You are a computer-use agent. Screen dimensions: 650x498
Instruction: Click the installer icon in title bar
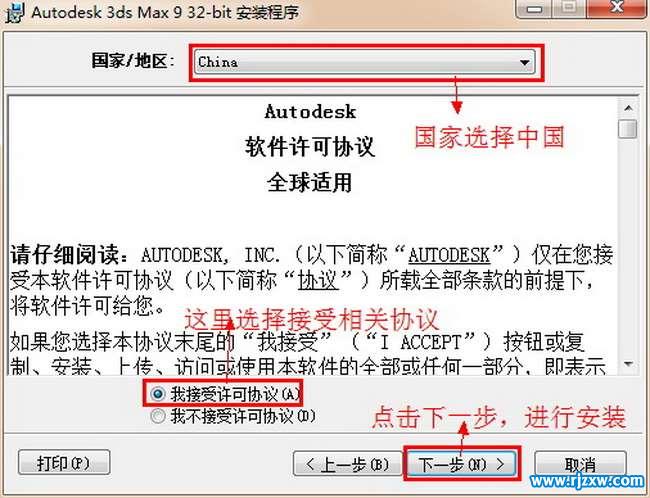(x=15, y=12)
